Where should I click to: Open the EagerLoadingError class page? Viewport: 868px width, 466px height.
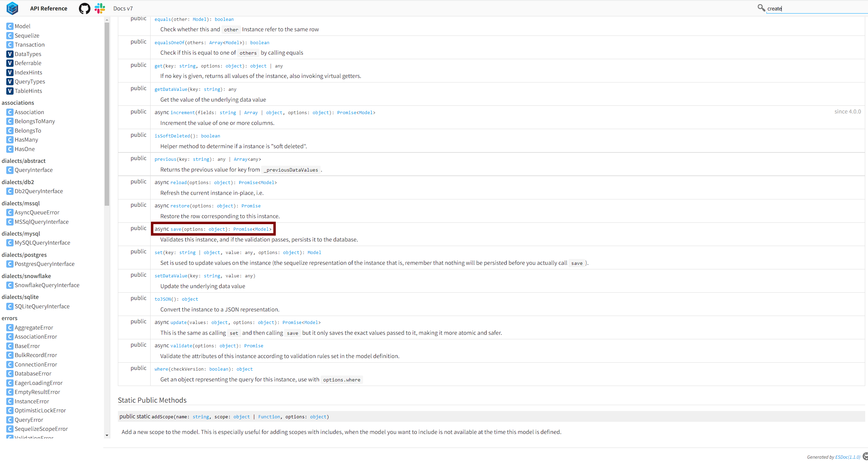pyautogui.click(x=39, y=383)
